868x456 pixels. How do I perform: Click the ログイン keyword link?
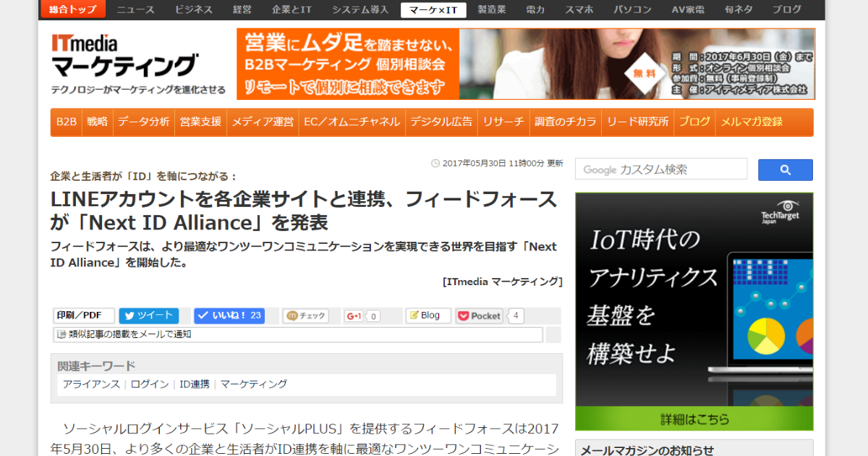coord(150,384)
